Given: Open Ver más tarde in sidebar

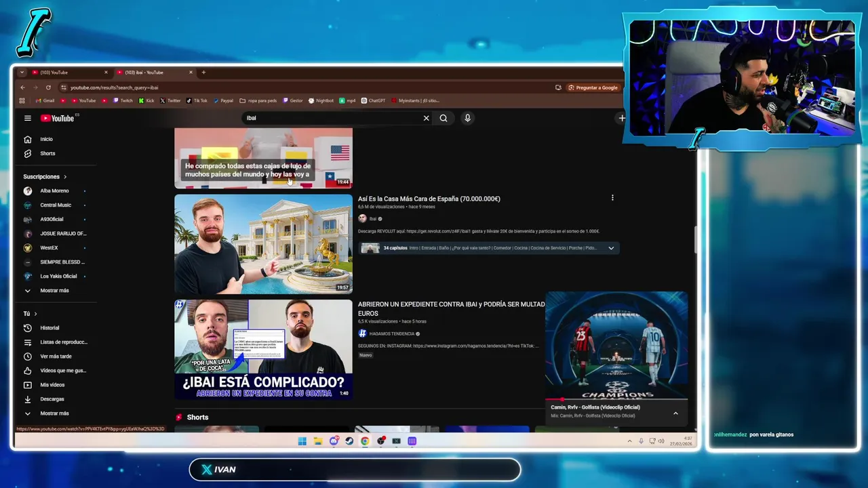Looking at the screenshot, I should 56,356.
